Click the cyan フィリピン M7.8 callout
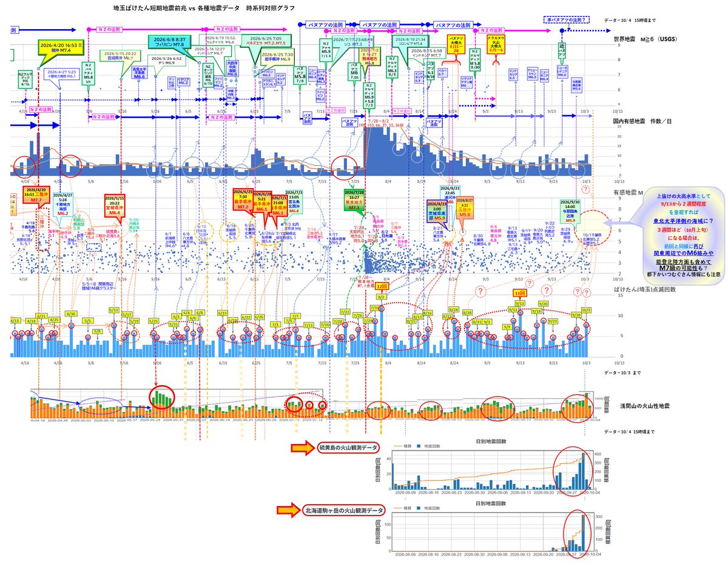Viewport: 728px width, 567px height. tap(170, 42)
